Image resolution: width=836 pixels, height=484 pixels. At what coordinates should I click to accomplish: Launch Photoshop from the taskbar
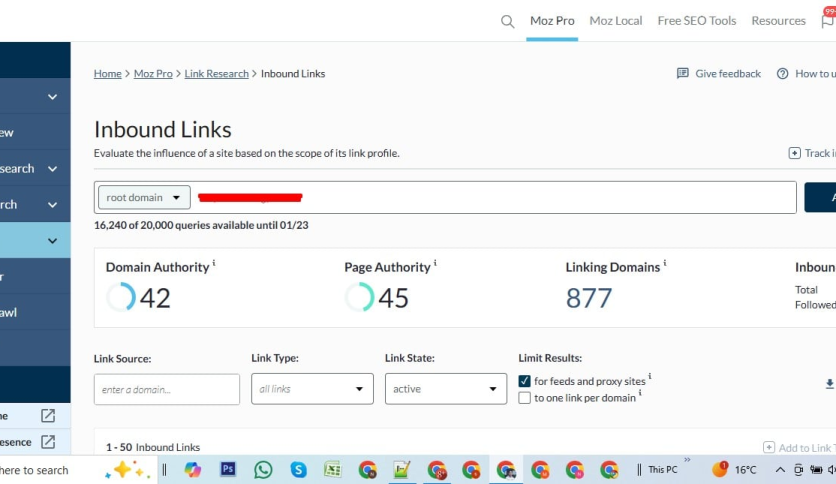click(228, 469)
